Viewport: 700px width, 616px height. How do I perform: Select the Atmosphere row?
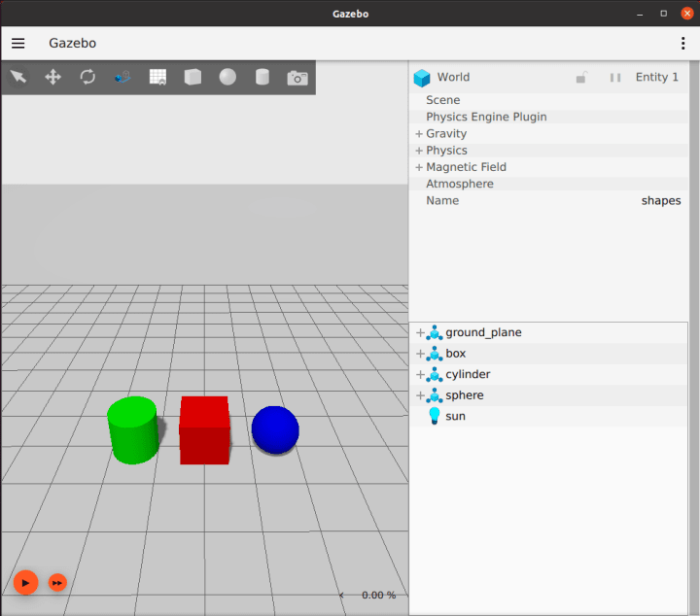tap(548, 184)
